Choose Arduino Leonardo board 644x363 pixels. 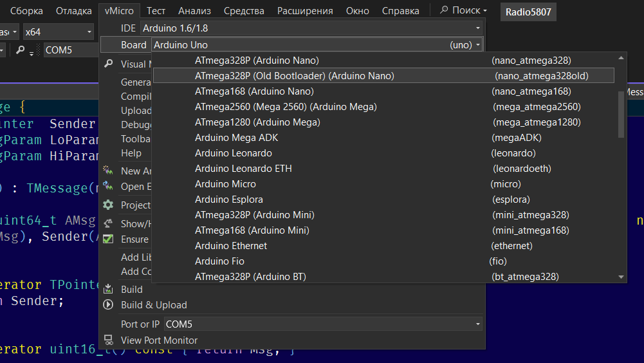click(383, 153)
